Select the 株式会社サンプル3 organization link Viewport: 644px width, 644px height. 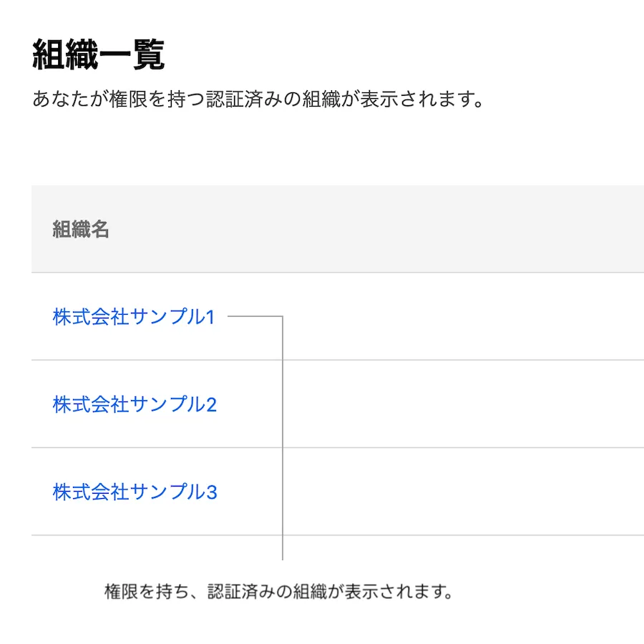135,492
